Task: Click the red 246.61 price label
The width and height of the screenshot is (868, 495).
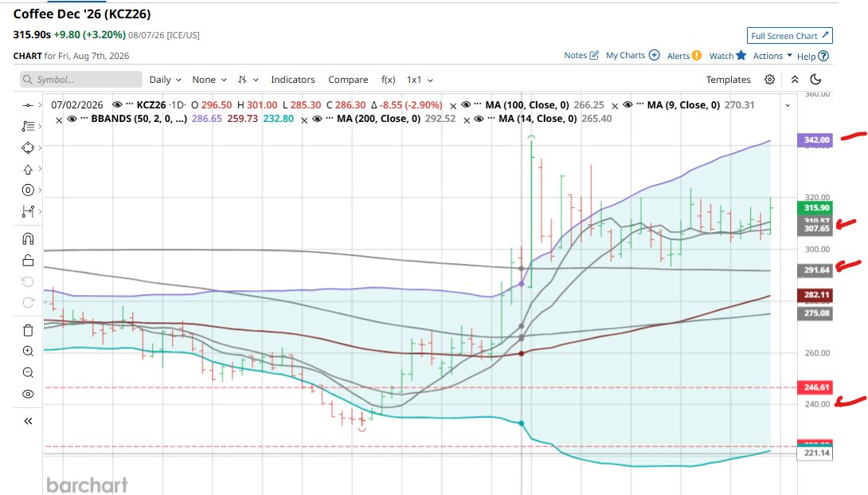Action: coord(815,387)
